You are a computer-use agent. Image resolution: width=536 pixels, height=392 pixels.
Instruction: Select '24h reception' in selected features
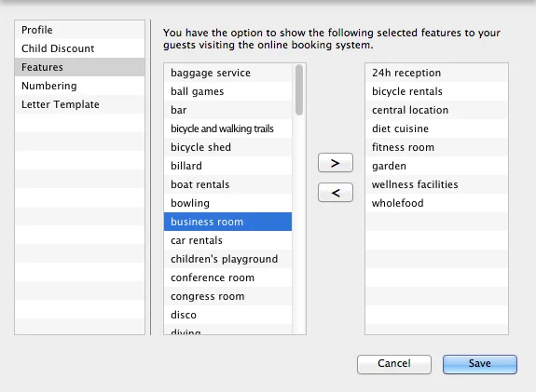tap(436, 73)
